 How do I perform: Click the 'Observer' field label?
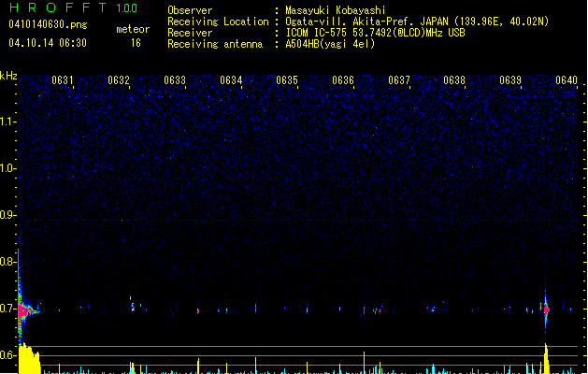click(190, 10)
